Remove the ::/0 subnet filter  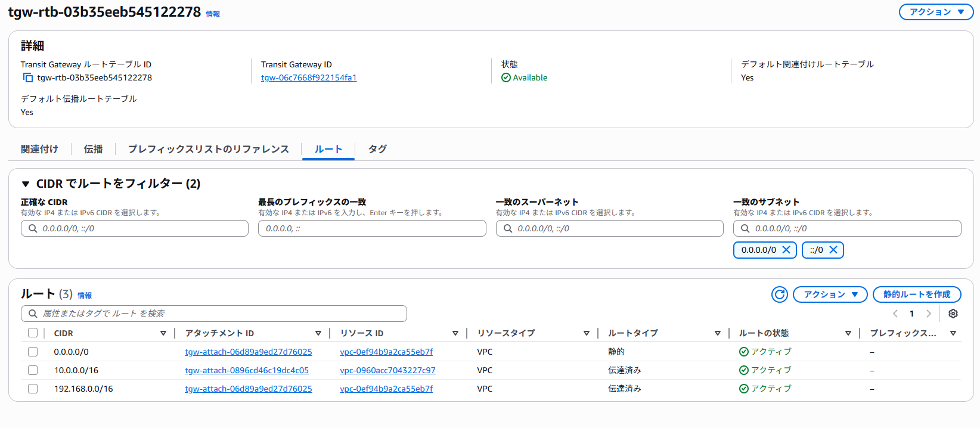pos(833,250)
